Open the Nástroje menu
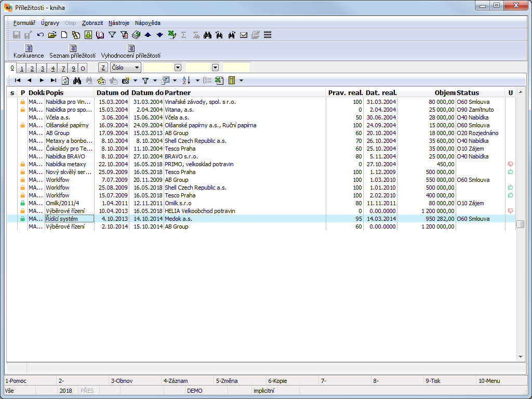The height and width of the screenshot is (399, 532). coord(119,23)
